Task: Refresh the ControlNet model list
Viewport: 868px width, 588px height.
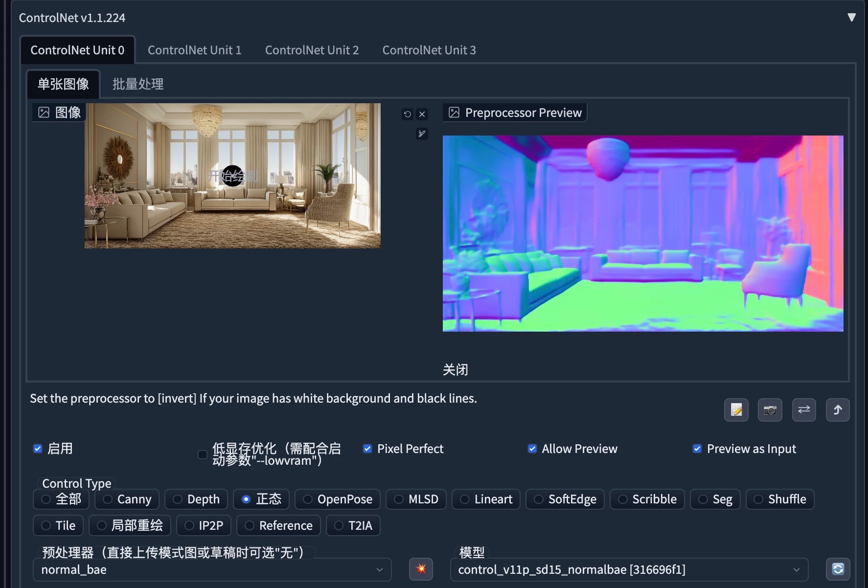Action: 838,569
